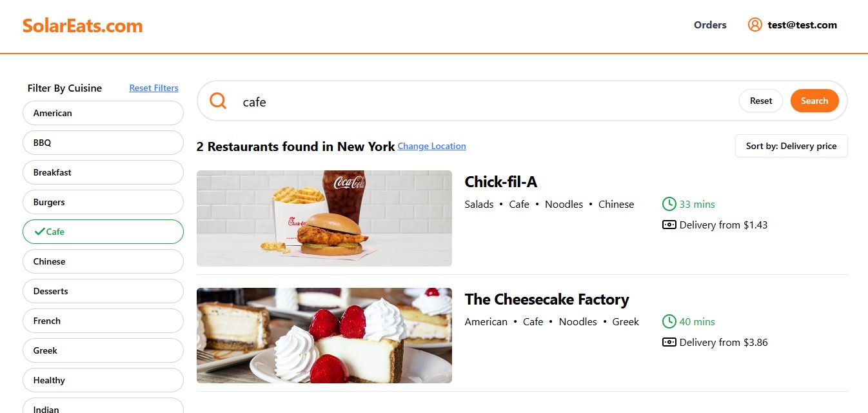
Task: Click the Change Location link
Action: click(431, 146)
